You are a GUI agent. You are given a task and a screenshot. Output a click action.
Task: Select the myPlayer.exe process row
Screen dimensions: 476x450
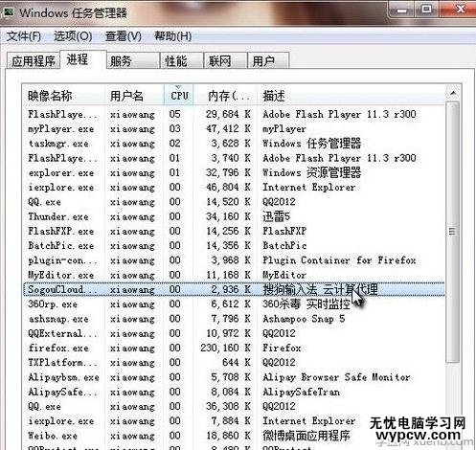234,129
